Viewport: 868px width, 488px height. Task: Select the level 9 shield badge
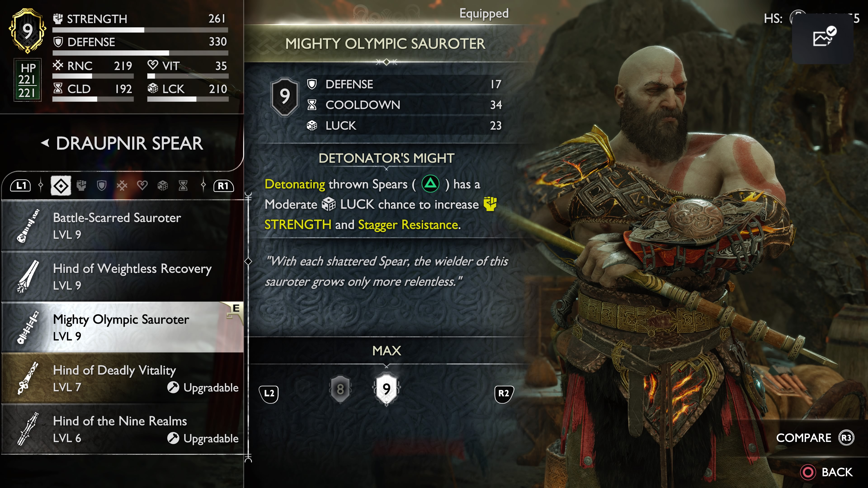pos(387,389)
